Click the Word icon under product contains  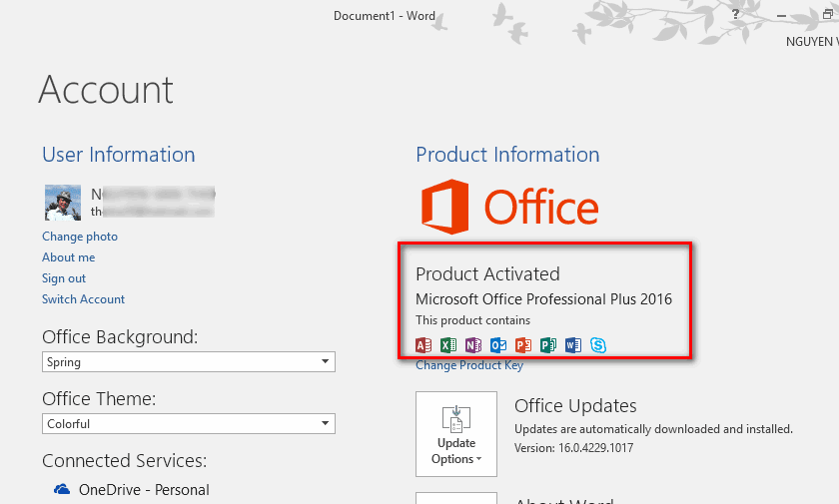(x=573, y=345)
